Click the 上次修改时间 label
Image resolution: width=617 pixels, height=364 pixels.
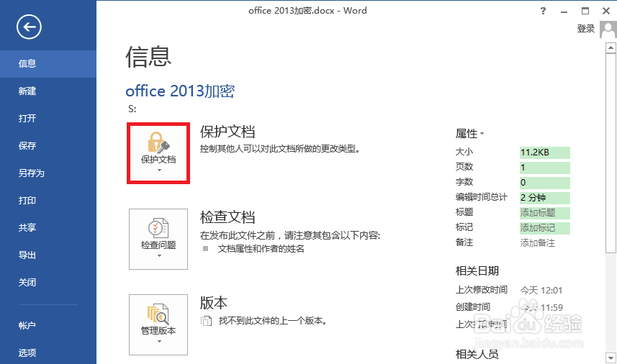481,290
